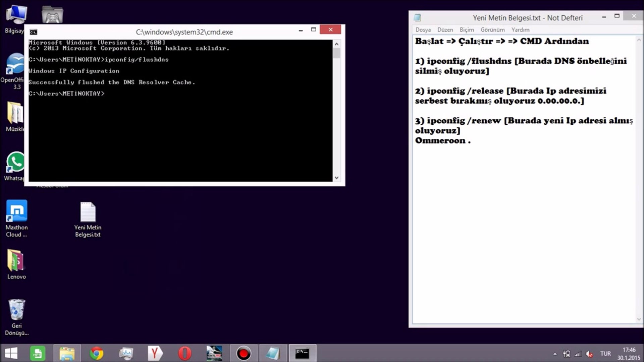
Task: Open the Yandex browser taskbar icon
Action: (x=155, y=353)
